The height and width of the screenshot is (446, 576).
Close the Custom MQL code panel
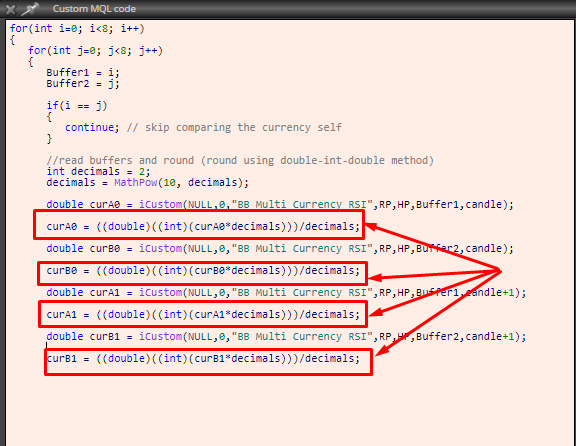(11, 9)
